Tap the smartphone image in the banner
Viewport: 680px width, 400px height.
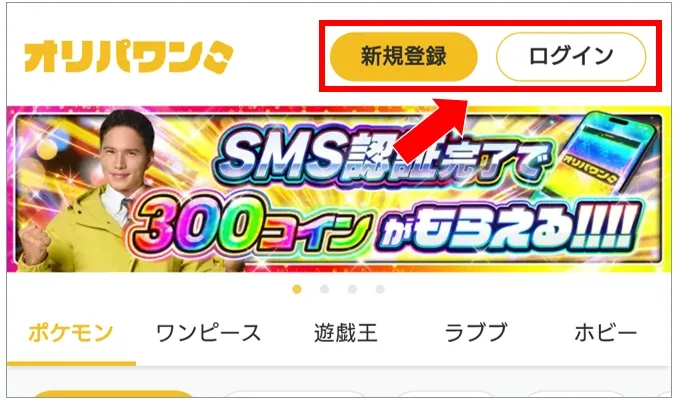pyautogui.click(x=607, y=156)
